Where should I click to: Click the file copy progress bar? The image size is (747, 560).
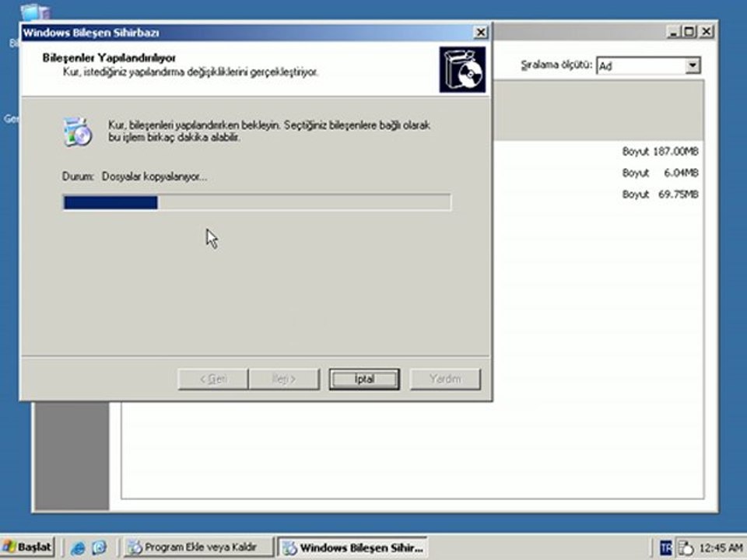[x=257, y=202]
